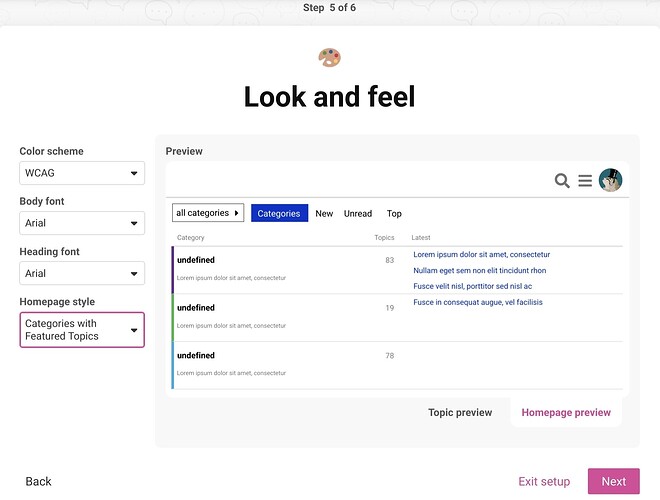Click the Next button
This screenshot has height=500, width=660.
614,481
